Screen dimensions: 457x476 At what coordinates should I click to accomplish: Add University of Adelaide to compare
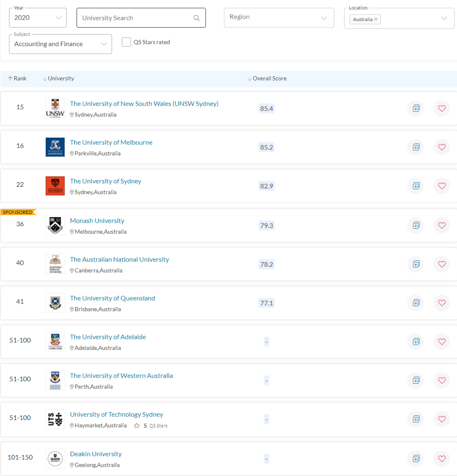(416, 342)
